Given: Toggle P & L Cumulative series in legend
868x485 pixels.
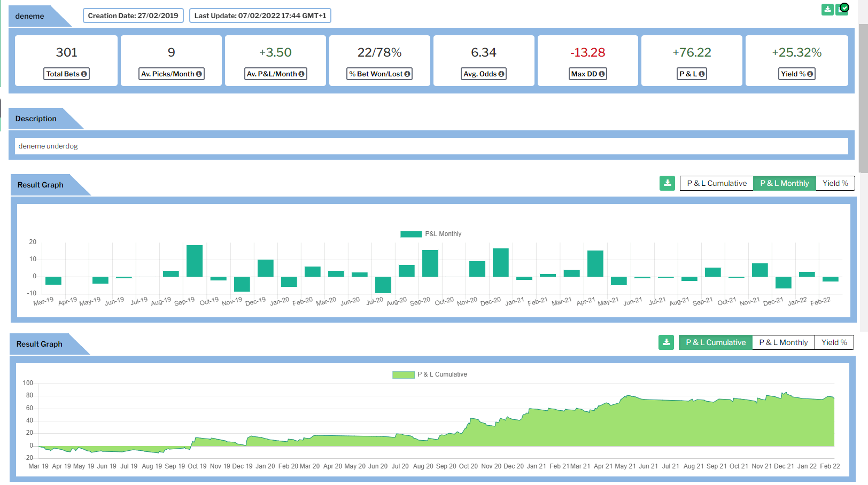Looking at the screenshot, I should point(430,374).
